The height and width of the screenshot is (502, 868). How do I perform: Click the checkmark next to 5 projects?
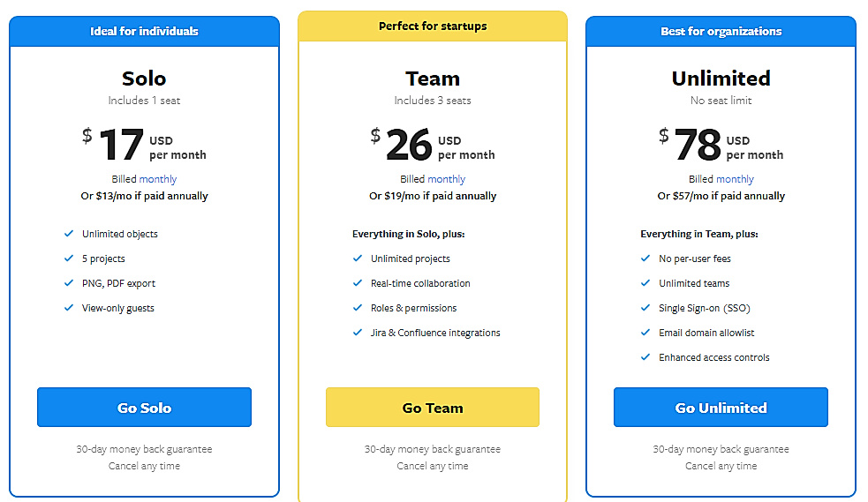click(69, 258)
